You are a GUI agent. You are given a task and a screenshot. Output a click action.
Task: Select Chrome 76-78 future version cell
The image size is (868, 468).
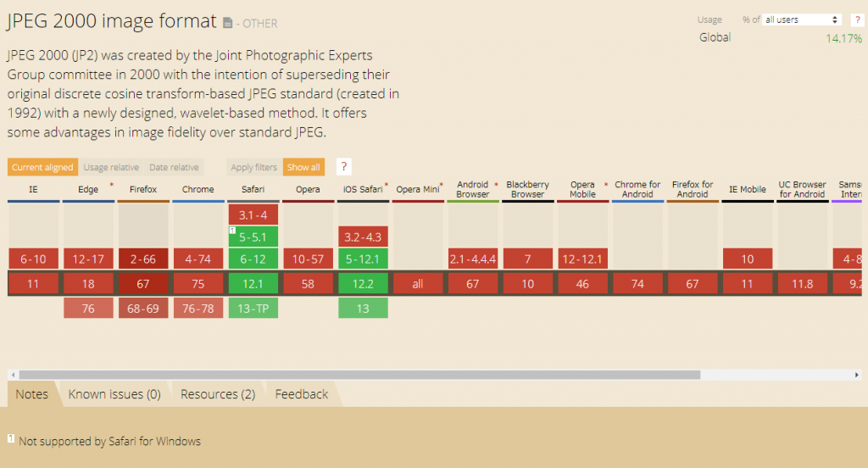click(198, 309)
